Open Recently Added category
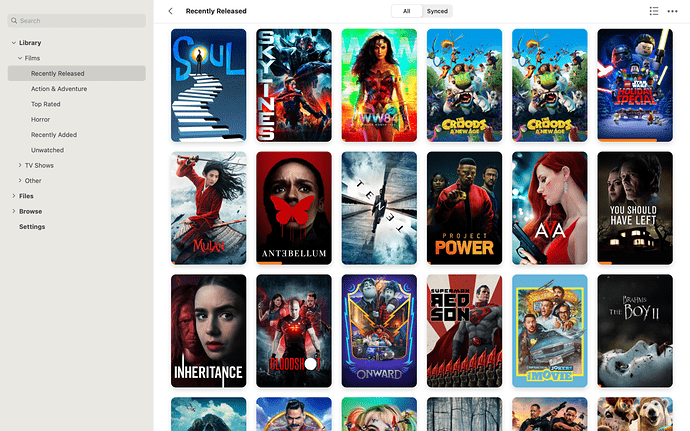Image resolution: width=690 pixels, height=431 pixels. pyautogui.click(x=54, y=135)
